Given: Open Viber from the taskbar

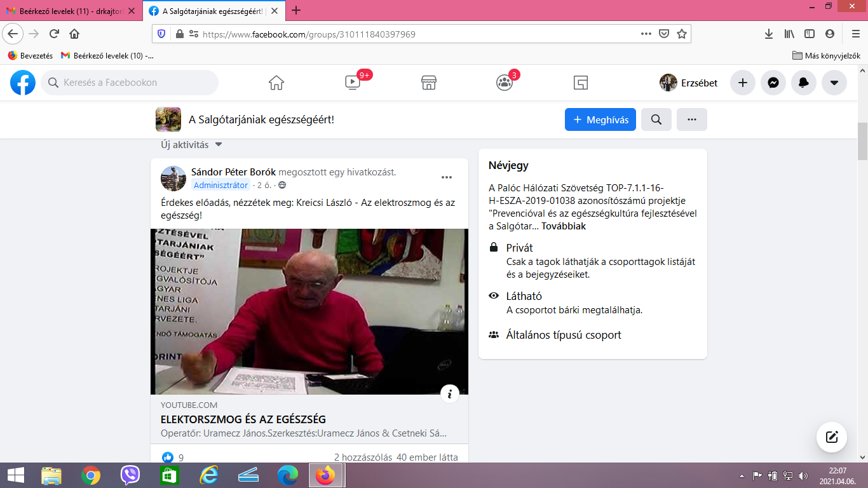Looking at the screenshot, I should pos(130,475).
